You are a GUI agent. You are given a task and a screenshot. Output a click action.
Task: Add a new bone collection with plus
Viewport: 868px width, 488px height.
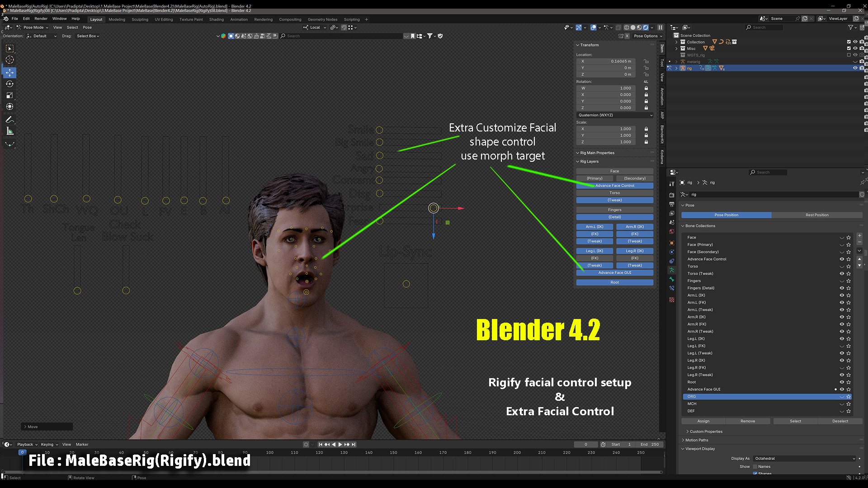pyautogui.click(x=859, y=235)
